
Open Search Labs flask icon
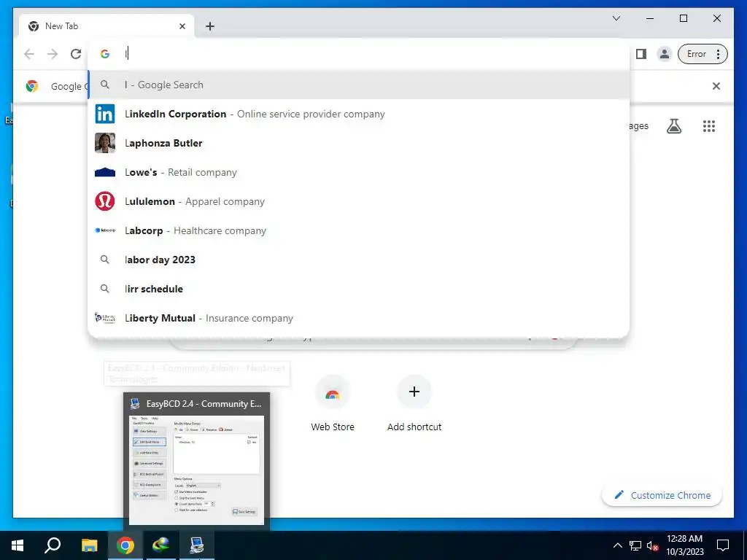(673, 126)
